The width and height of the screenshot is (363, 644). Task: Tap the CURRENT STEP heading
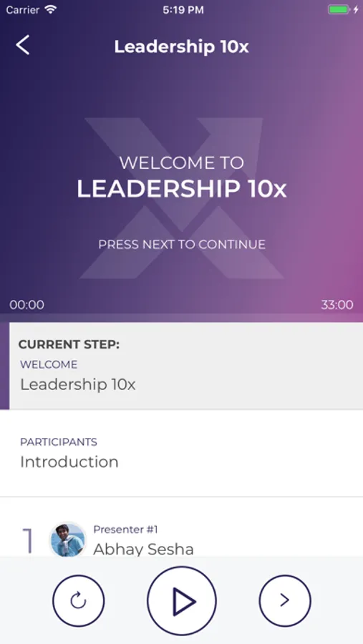69,344
